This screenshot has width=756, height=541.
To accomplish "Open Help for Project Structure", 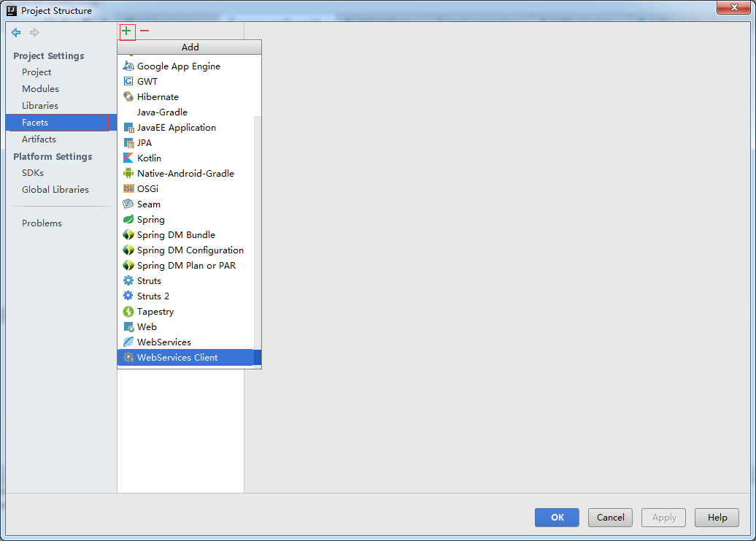I will click(x=717, y=518).
